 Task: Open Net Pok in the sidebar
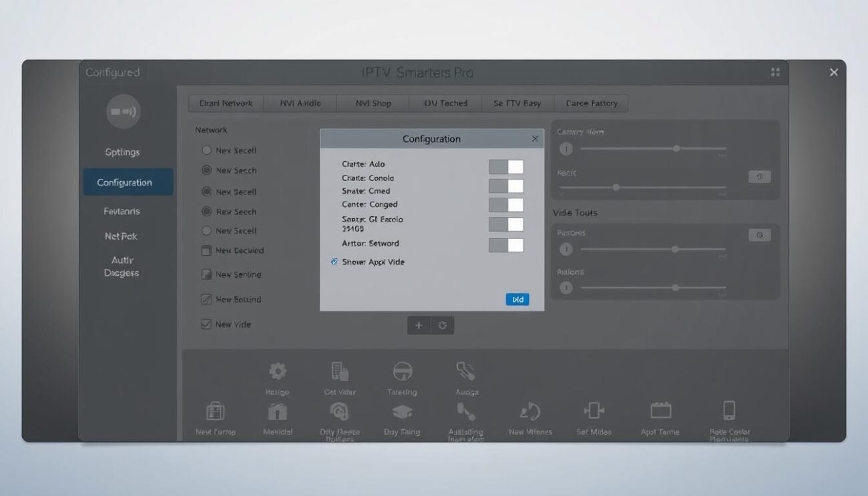(x=121, y=236)
